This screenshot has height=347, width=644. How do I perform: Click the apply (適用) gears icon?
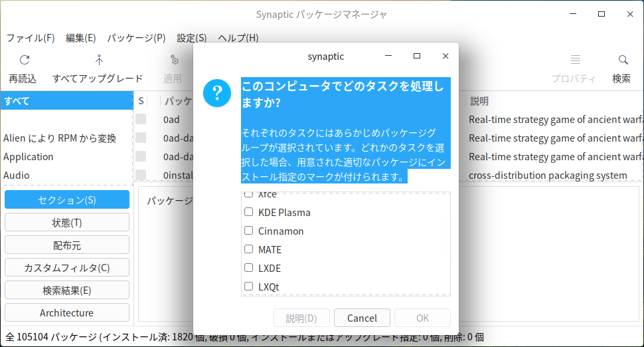click(x=175, y=60)
